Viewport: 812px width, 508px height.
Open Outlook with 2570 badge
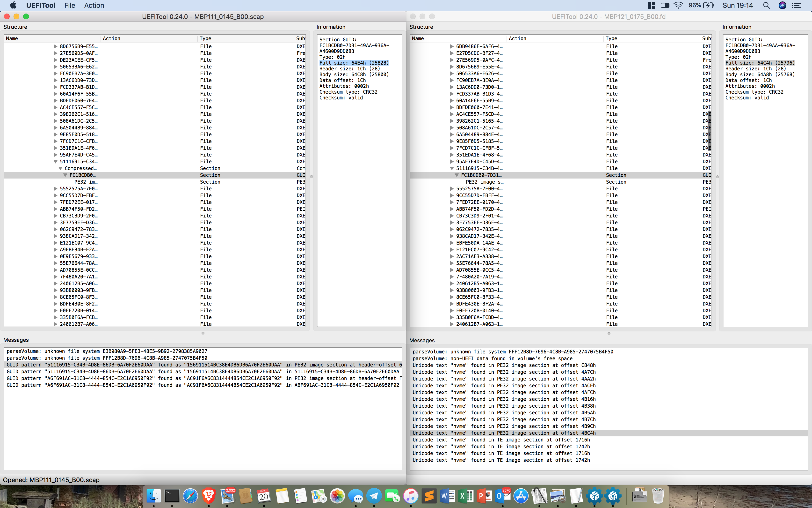click(502, 496)
